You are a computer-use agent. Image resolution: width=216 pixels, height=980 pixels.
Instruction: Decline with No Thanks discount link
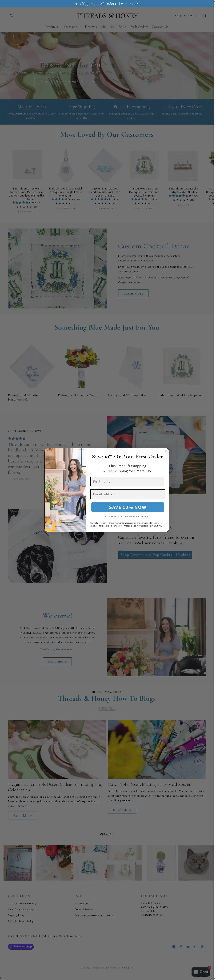pos(128,517)
